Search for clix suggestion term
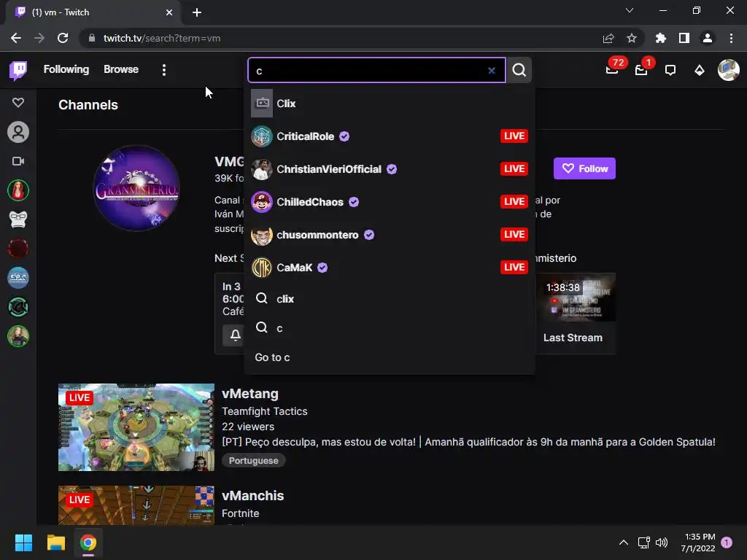The height and width of the screenshot is (560, 747). pyautogui.click(x=390, y=299)
